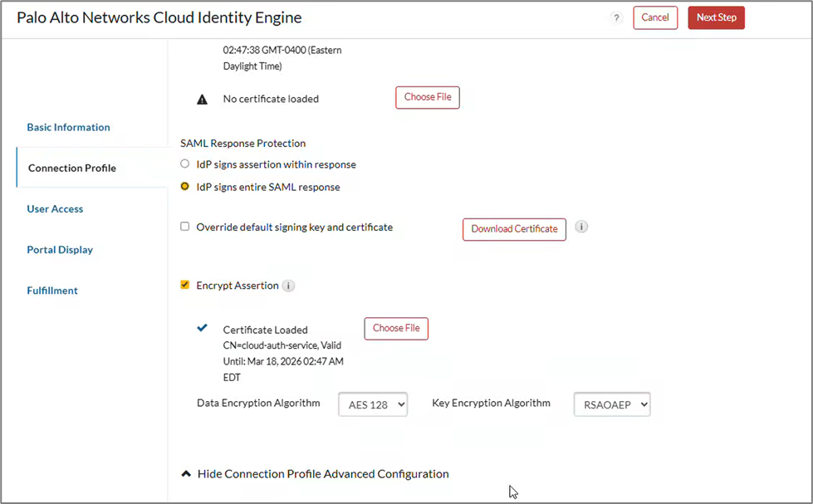The image size is (813, 504).
Task: Select IdP signs entire SAML response
Action: point(185,187)
